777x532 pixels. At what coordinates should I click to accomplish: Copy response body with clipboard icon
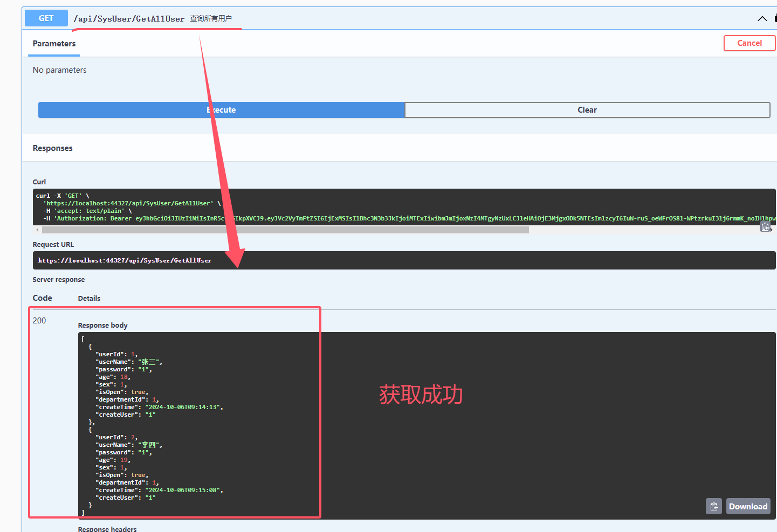click(x=713, y=506)
